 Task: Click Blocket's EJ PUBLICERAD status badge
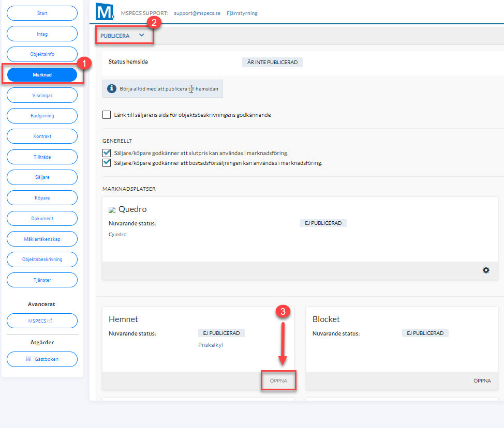(x=425, y=333)
